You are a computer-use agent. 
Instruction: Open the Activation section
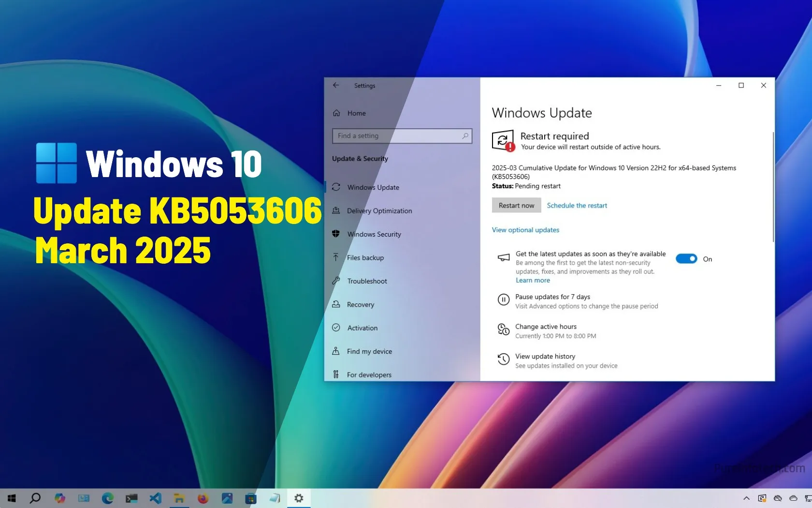(362, 328)
